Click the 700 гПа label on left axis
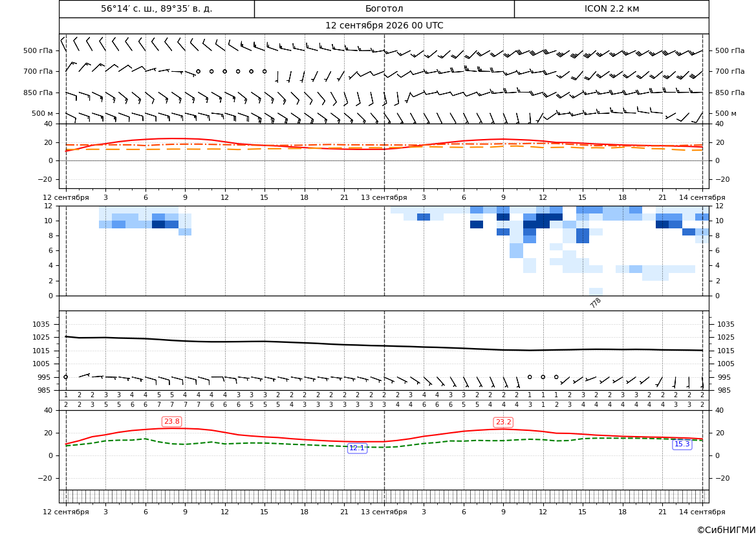Viewport: 756px width, 535px height. (38, 71)
